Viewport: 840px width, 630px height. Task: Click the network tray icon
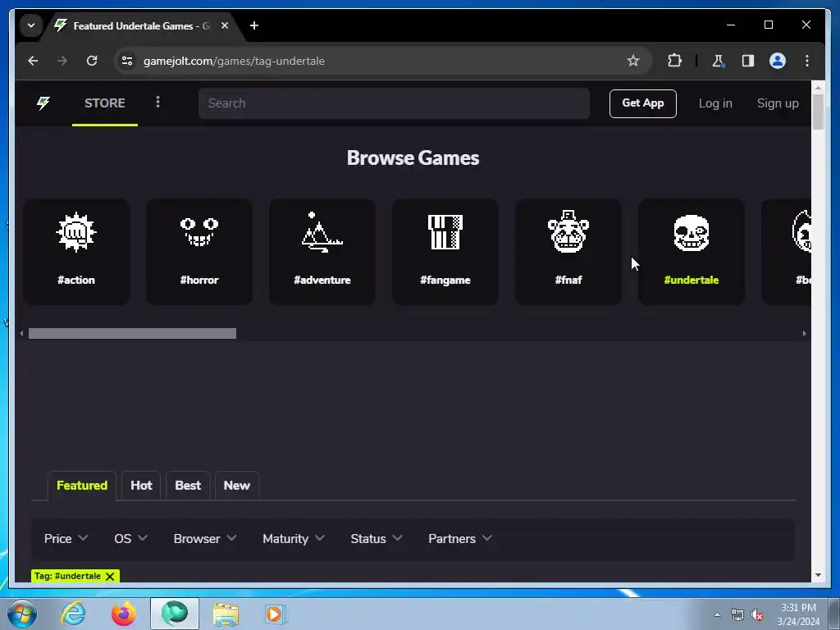pos(737,615)
